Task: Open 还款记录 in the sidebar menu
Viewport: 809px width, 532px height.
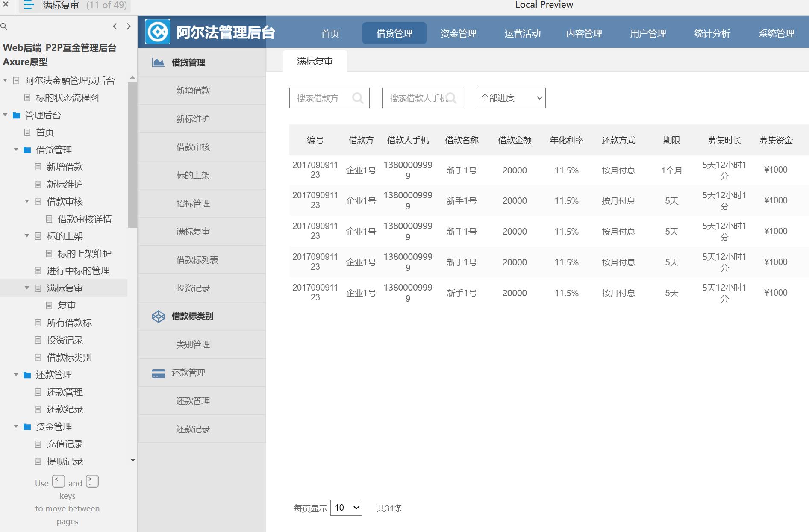Action: point(202,429)
